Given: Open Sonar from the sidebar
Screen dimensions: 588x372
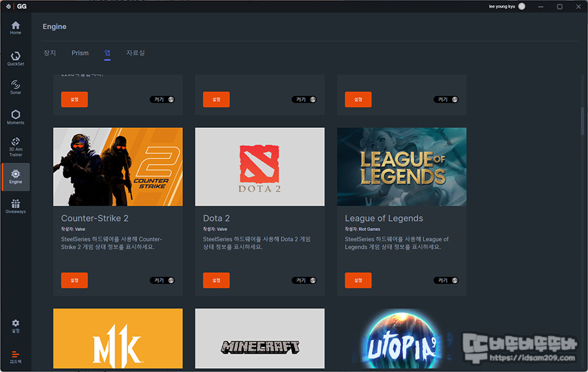Looking at the screenshot, I should tap(16, 87).
